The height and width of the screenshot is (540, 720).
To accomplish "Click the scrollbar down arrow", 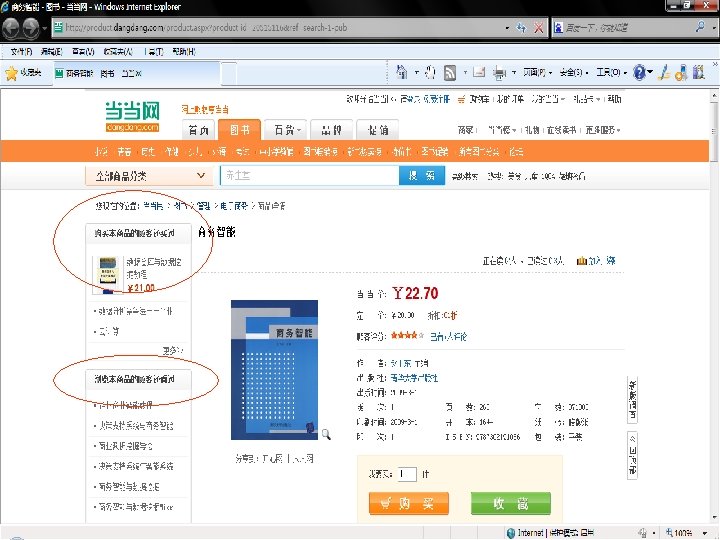I will (x=714, y=518).
